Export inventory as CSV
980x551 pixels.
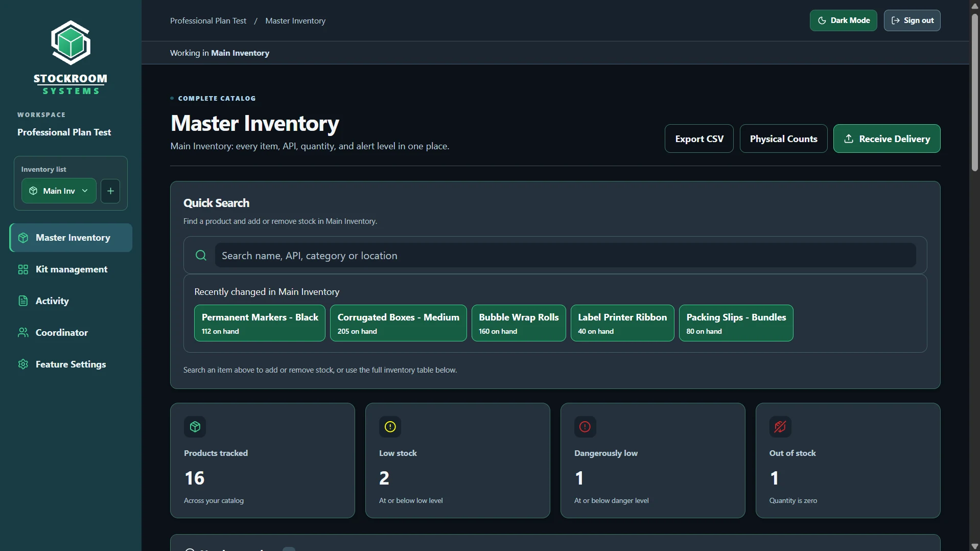(699, 139)
